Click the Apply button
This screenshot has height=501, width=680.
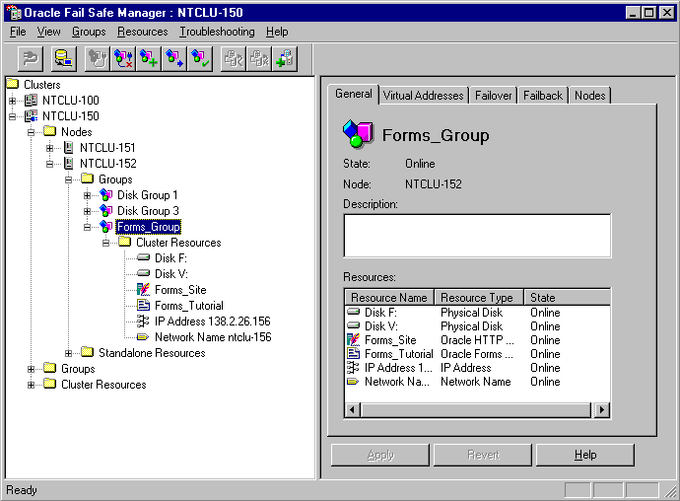[x=380, y=455]
